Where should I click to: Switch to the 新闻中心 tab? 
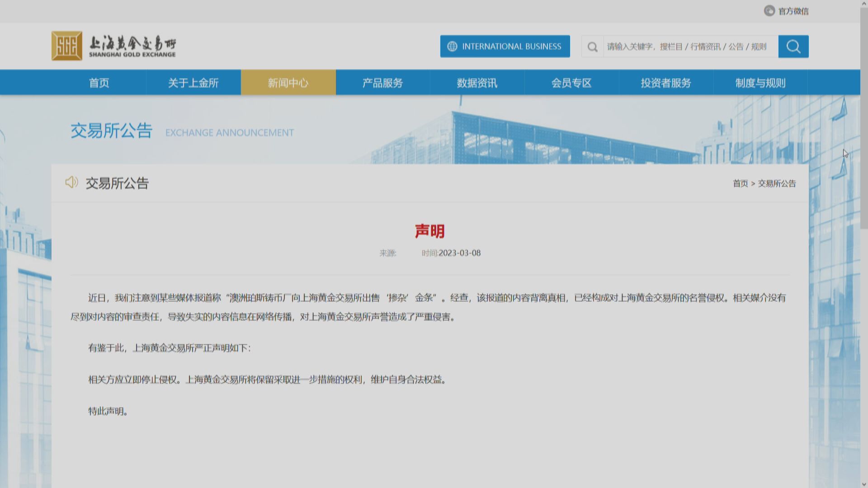288,83
